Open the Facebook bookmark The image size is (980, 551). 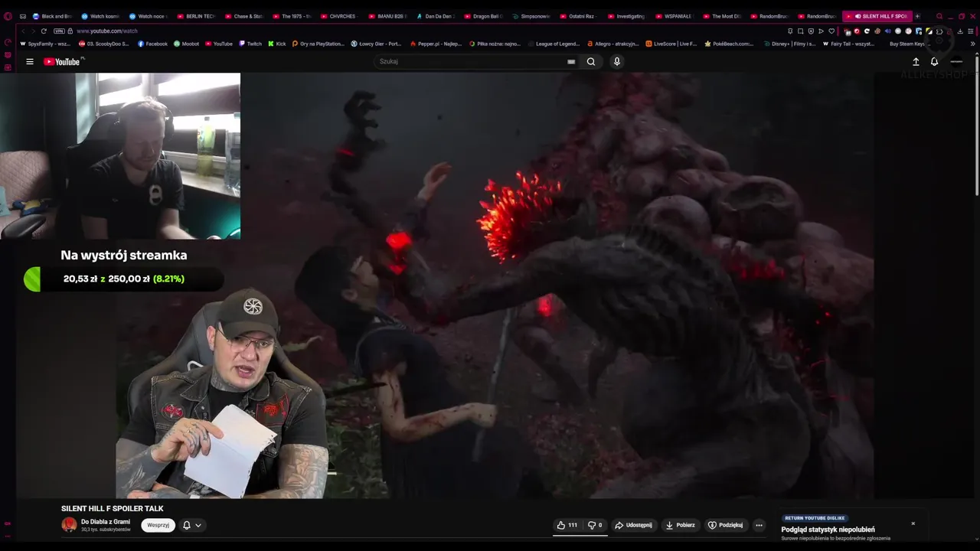tap(152, 44)
